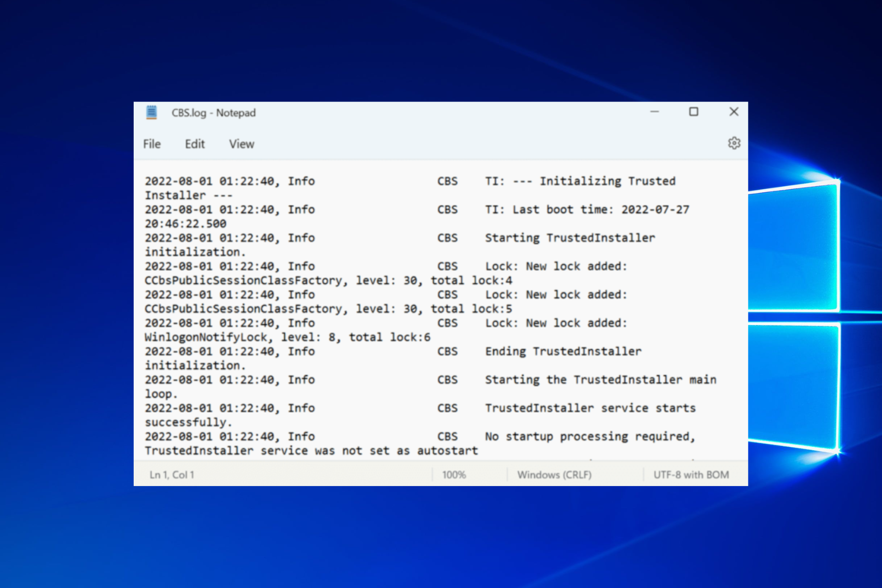Screen dimensions: 882x588
Task: Close the CBS.log Notepad window
Action: 734,112
